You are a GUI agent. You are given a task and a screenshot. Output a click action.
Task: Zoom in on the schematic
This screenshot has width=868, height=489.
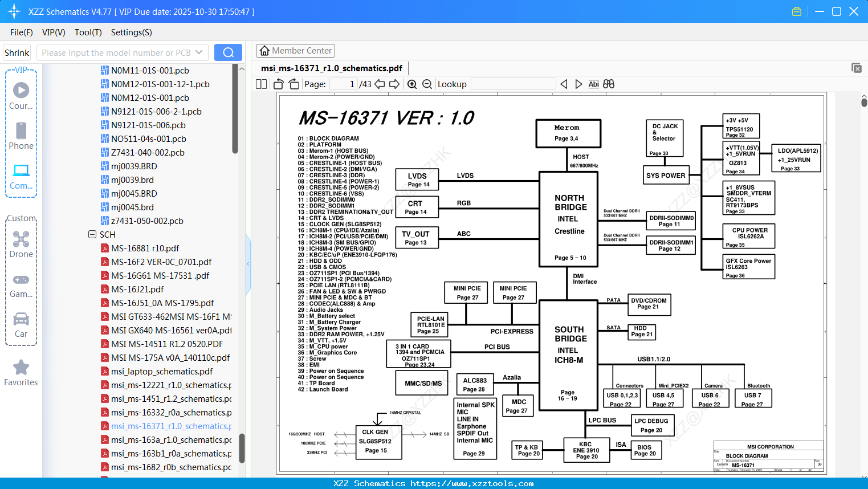412,84
